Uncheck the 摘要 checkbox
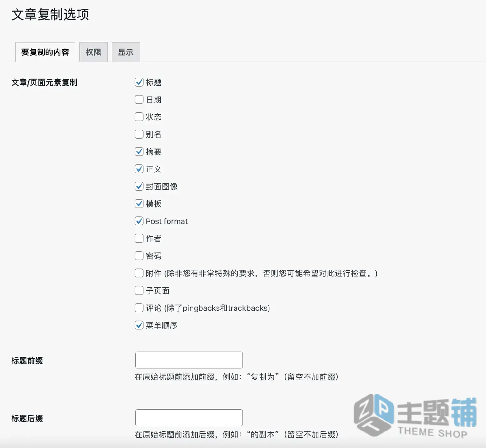The image size is (486, 448). tap(139, 152)
